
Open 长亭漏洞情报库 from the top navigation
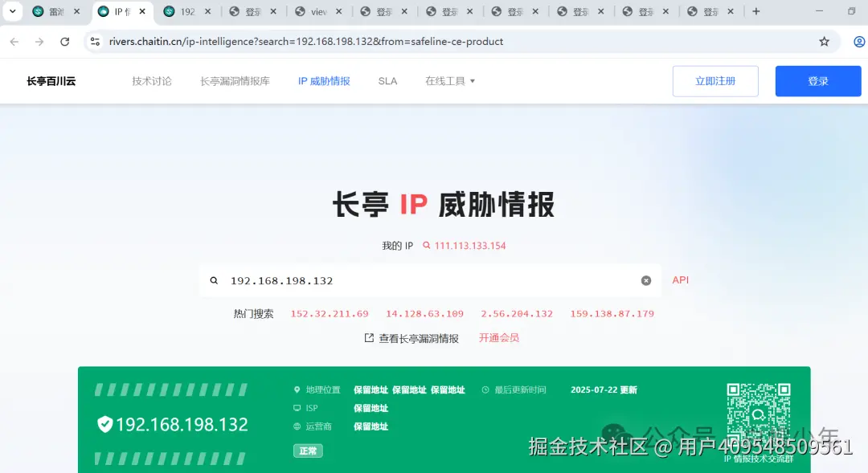click(x=234, y=81)
